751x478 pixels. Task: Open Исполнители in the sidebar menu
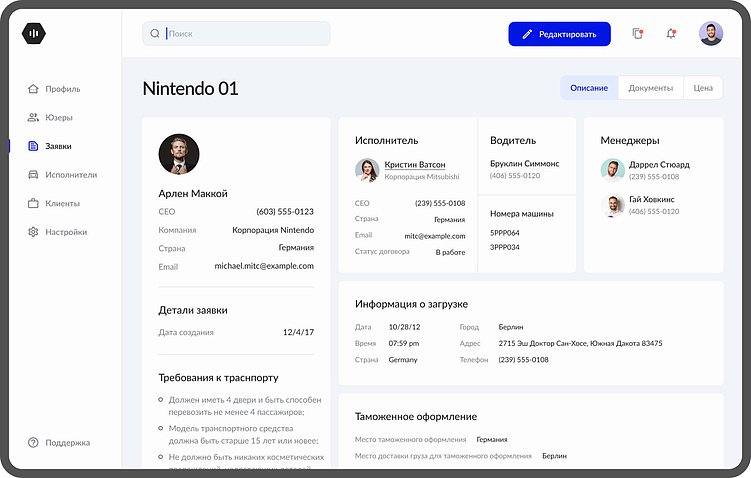tap(71, 175)
